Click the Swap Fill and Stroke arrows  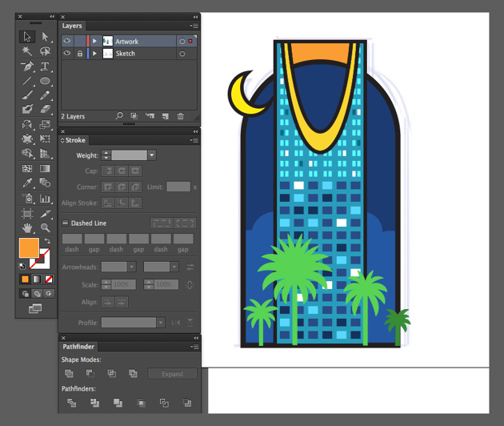(x=47, y=241)
